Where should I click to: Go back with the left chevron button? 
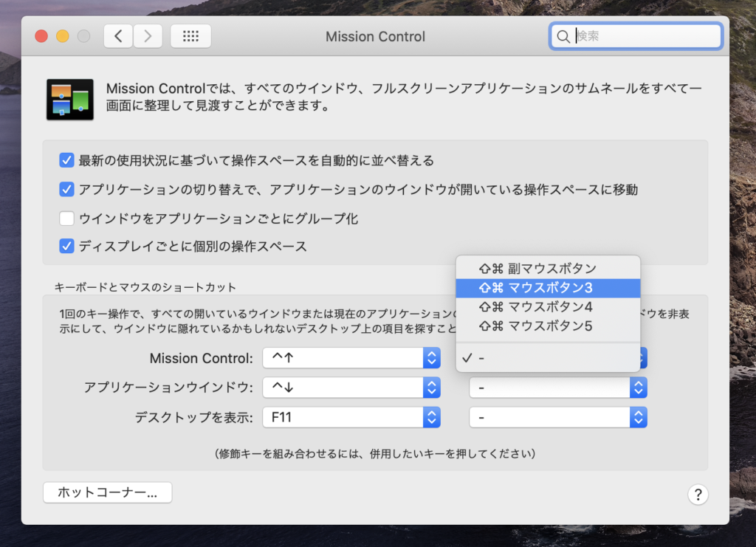pos(118,36)
